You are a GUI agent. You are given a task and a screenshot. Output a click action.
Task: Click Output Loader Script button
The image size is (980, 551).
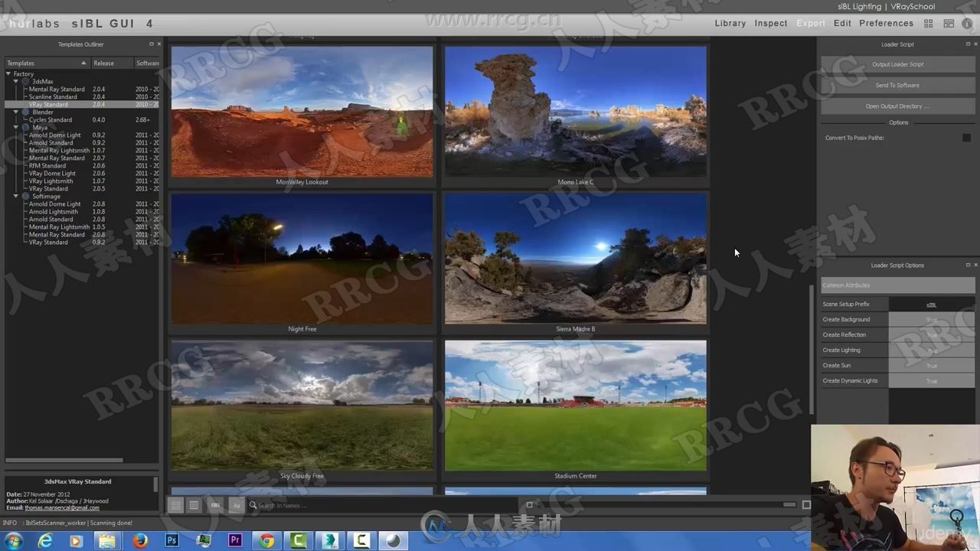click(898, 64)
